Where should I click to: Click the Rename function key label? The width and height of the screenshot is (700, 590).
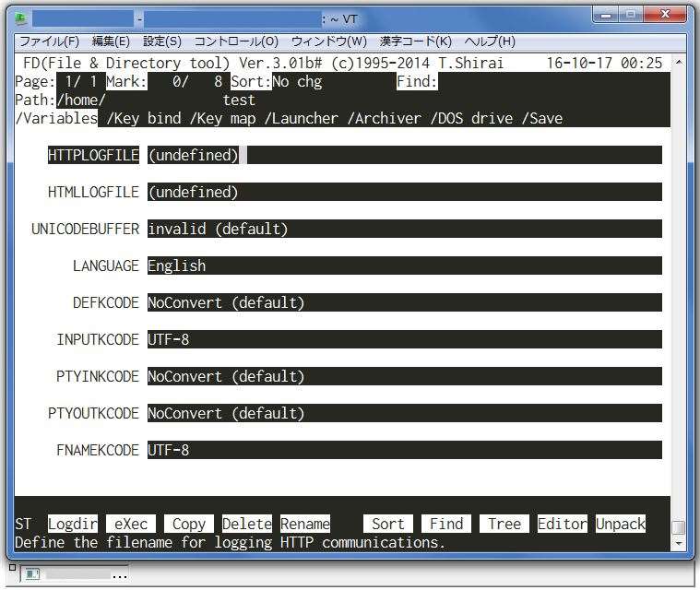tap(305, 524)
